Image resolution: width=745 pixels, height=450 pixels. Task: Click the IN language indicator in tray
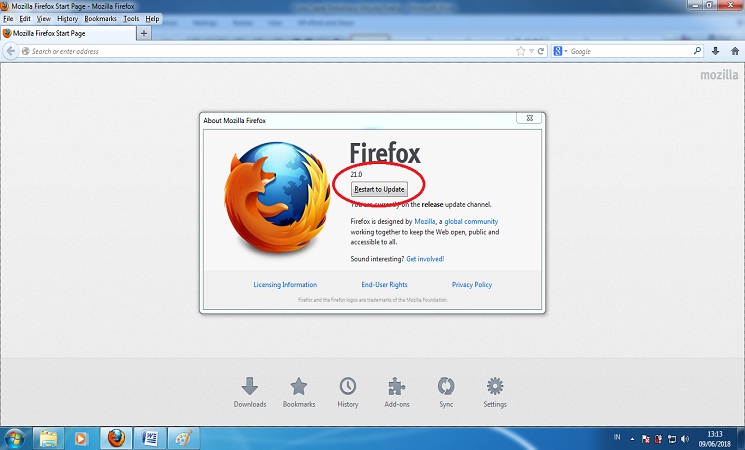click(617, 437)
